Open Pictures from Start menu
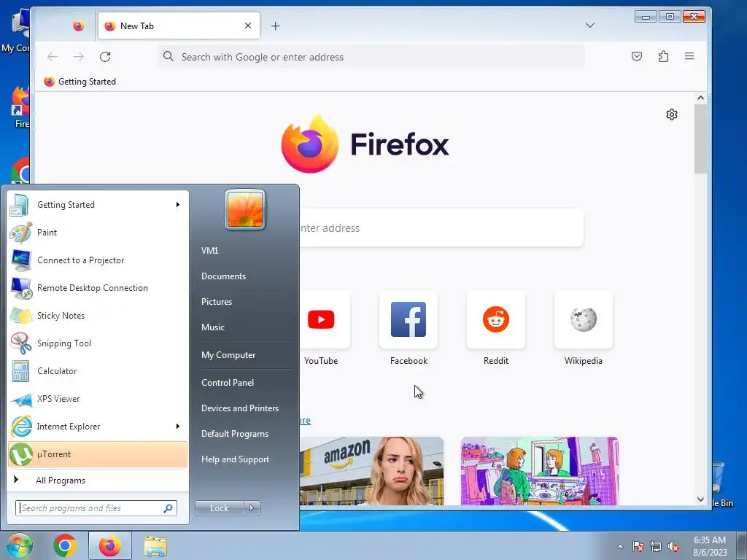This screenshot has height=560, width=747. pos(217,302)
